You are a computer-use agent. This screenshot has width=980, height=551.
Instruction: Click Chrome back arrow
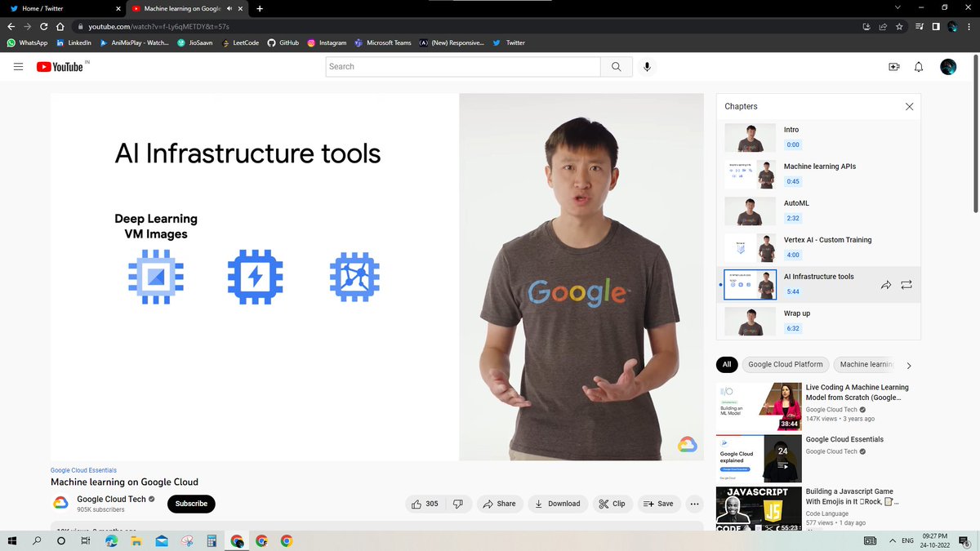[11, 26]
